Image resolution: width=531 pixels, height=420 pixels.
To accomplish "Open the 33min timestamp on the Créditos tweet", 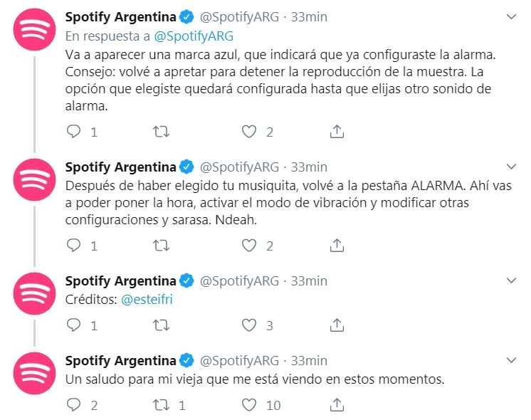I will coord(309,281).
